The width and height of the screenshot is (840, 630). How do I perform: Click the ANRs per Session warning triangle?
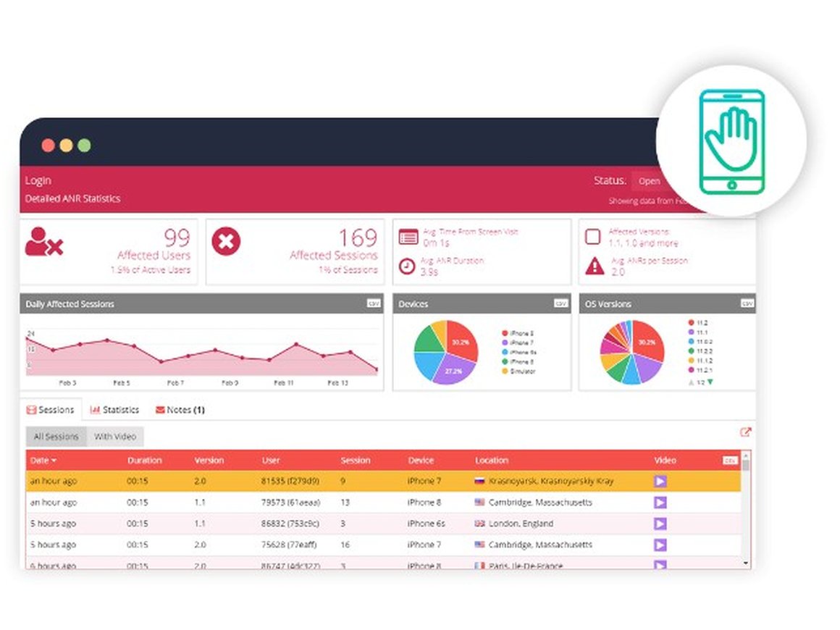pos(594,266)
